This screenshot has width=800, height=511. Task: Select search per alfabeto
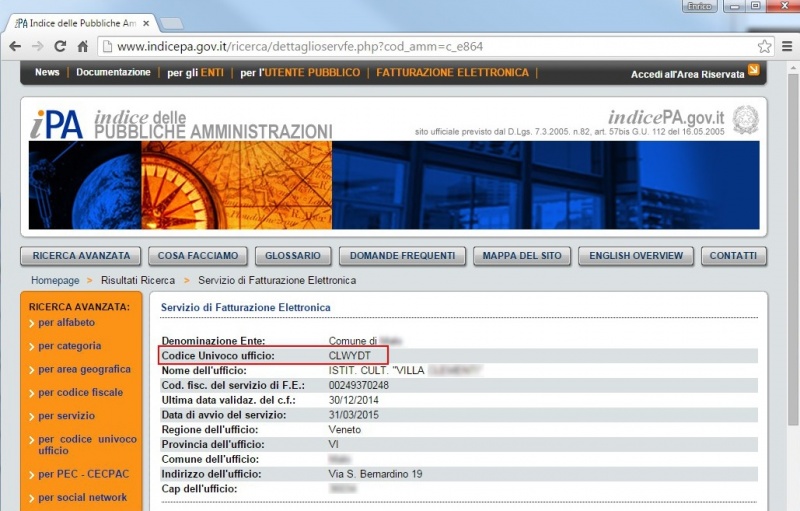point(66,322)
